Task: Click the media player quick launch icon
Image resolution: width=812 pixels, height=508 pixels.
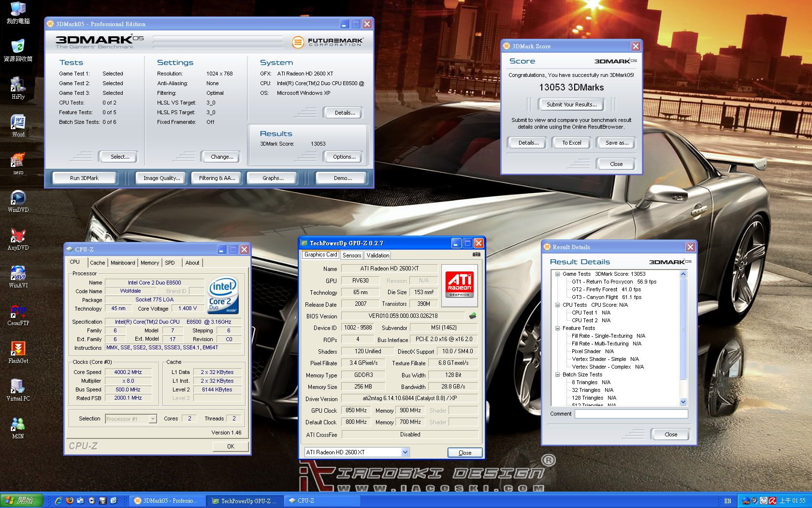Action: point(92,501)
